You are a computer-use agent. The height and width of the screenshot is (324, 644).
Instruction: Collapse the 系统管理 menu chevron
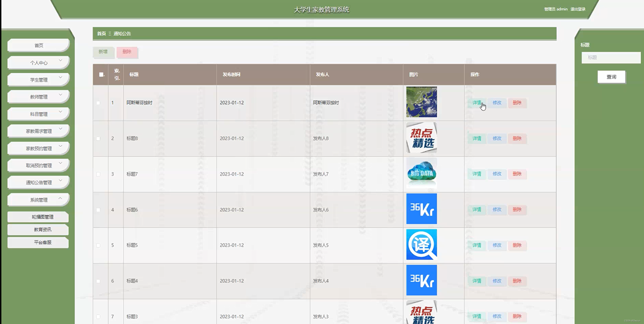pos(61,198)
